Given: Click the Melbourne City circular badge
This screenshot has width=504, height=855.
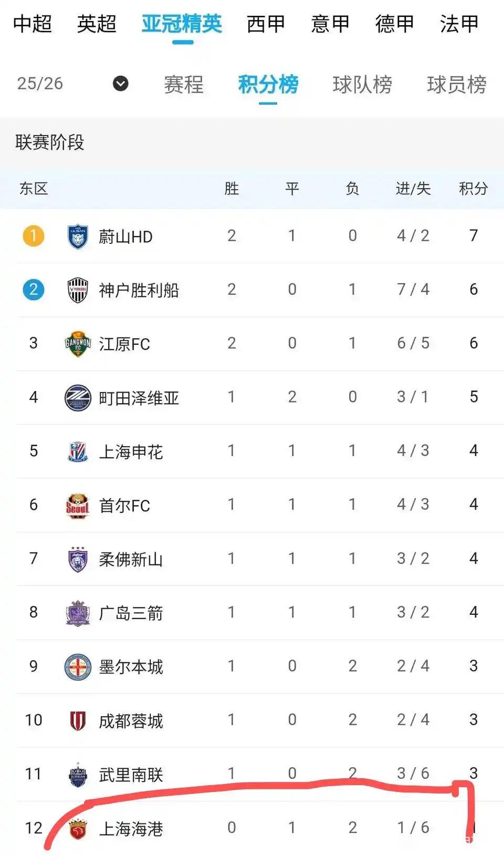Looking at the screenshot, I should (x=78, y=667).
